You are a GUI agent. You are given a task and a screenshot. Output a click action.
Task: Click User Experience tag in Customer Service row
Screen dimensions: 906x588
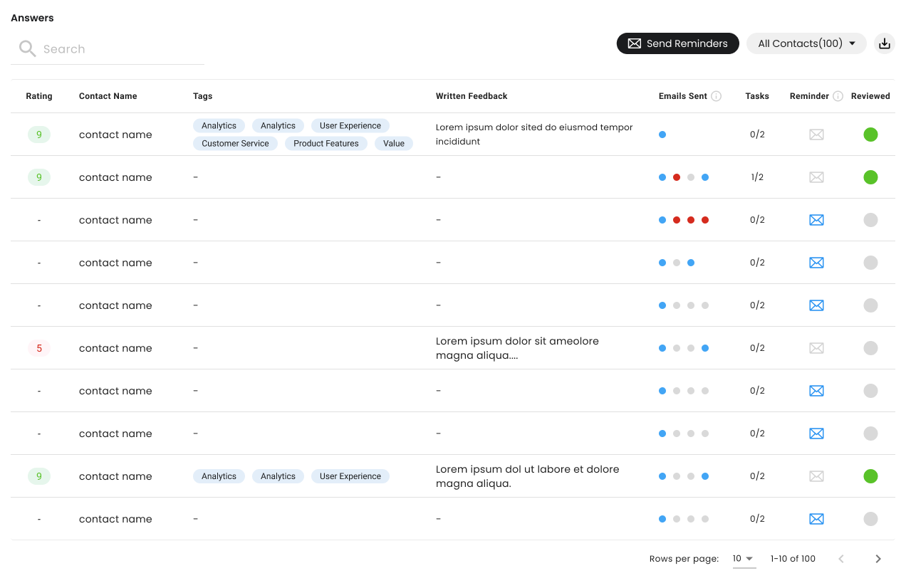point(350,125)
